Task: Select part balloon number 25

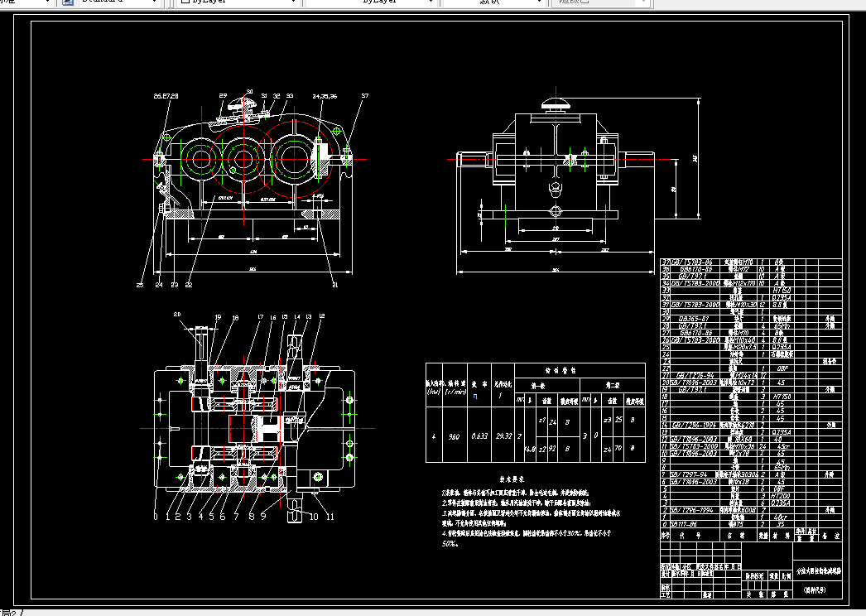Action: tap(140, 285)
